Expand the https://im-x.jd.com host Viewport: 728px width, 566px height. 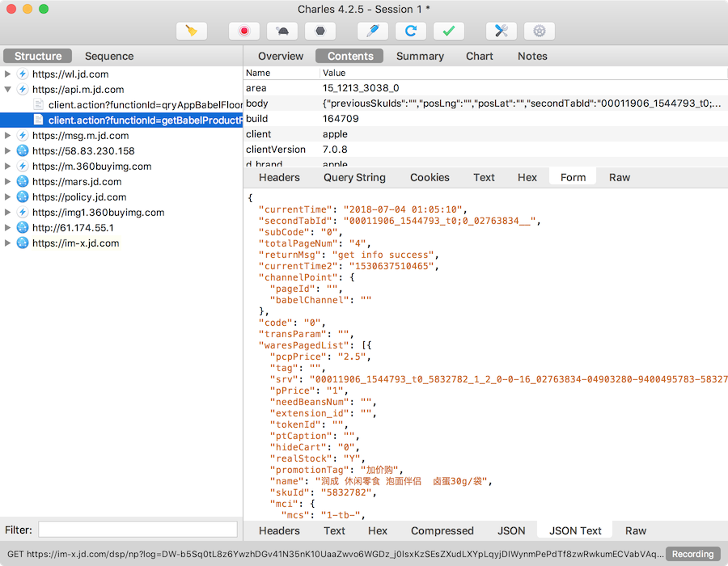[x=7, y=243]
